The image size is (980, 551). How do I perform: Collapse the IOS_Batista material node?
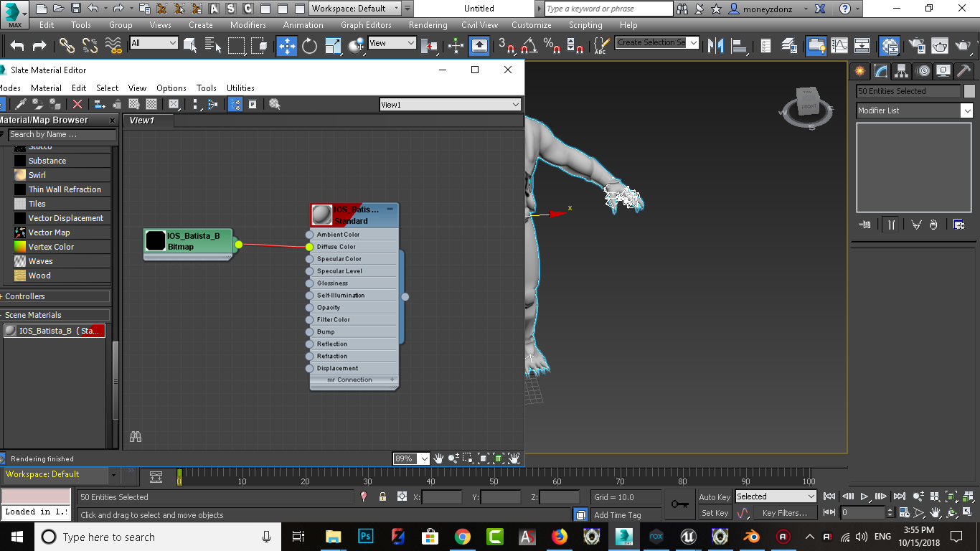pyautogui.click(x=390, y=209)
